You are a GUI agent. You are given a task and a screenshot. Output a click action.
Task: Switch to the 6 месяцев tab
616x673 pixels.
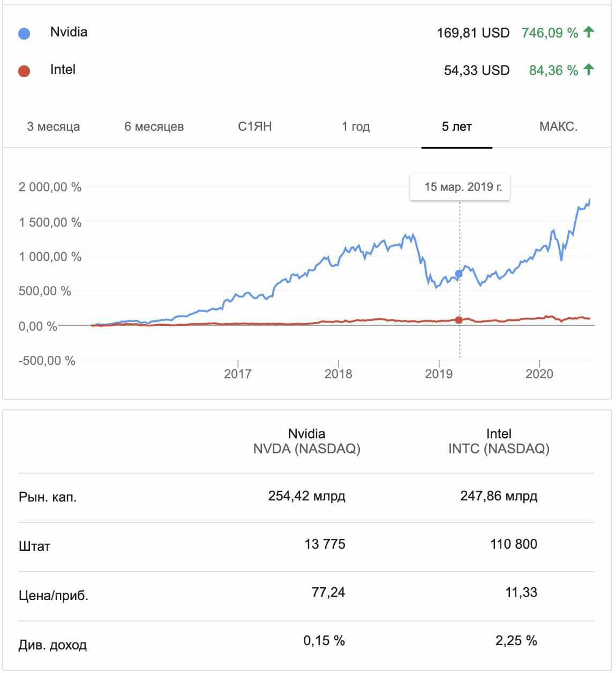coord(154,126)
